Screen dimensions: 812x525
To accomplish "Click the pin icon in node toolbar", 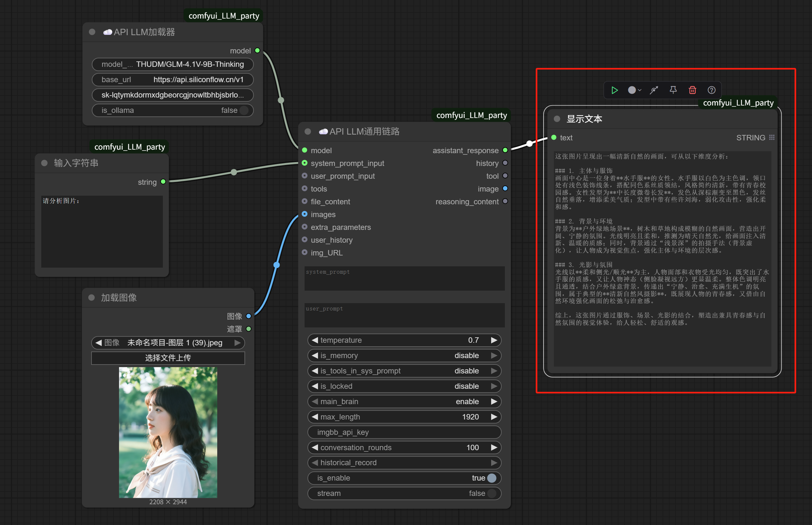I will [x=673, y=90].
